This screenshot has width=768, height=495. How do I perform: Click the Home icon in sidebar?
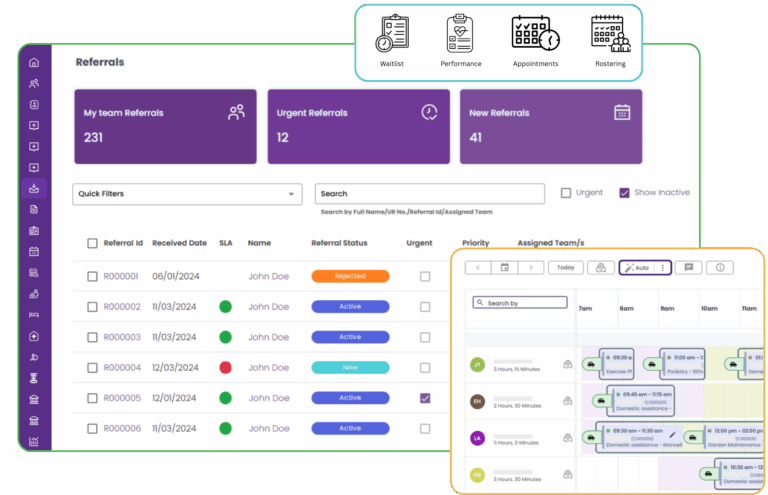click(x=34, y=63)
